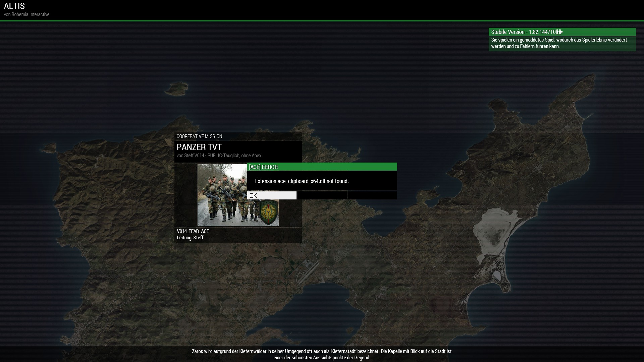The width and height of the screenshot is (644, 362).
Task: Click the ALTIS map title
Action: pyautogui.click(x=14, y=6)
